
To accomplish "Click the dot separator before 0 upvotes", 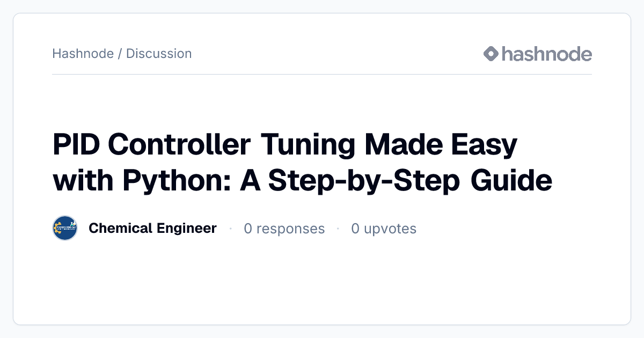I will (338, 229).
